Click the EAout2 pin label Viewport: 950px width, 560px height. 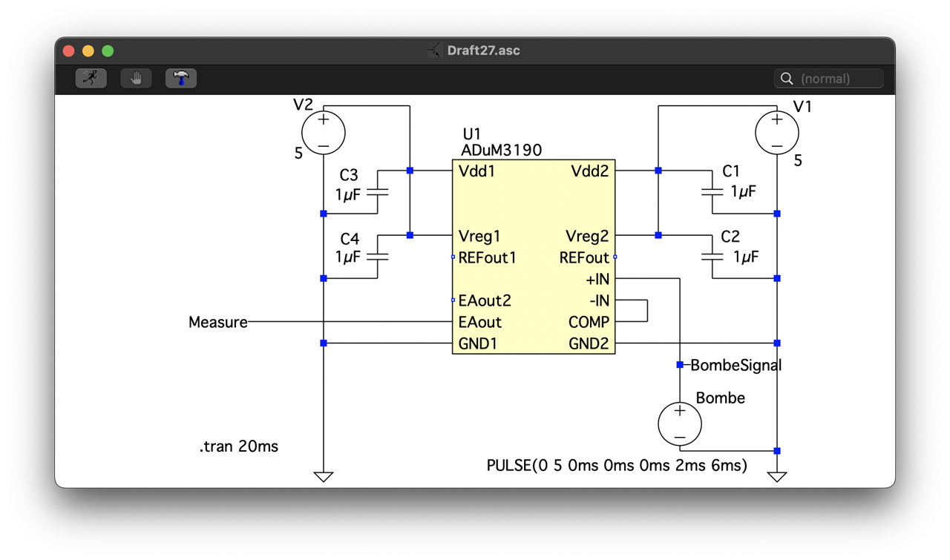(x=485, y=300)
